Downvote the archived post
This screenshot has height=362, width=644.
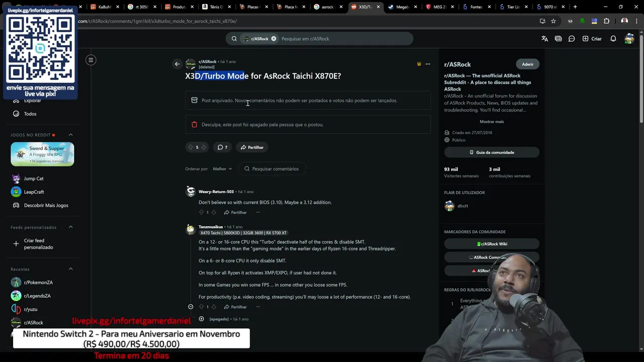204,147
